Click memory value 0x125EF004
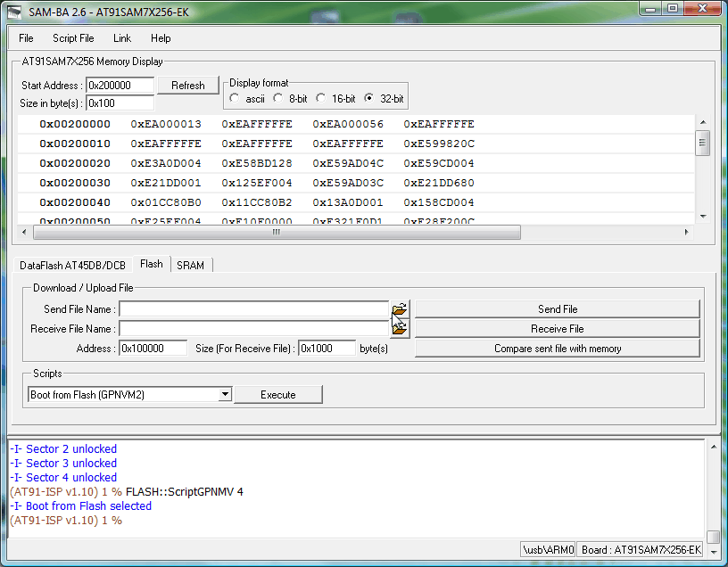The image size is (728, 567). point(257,183)
